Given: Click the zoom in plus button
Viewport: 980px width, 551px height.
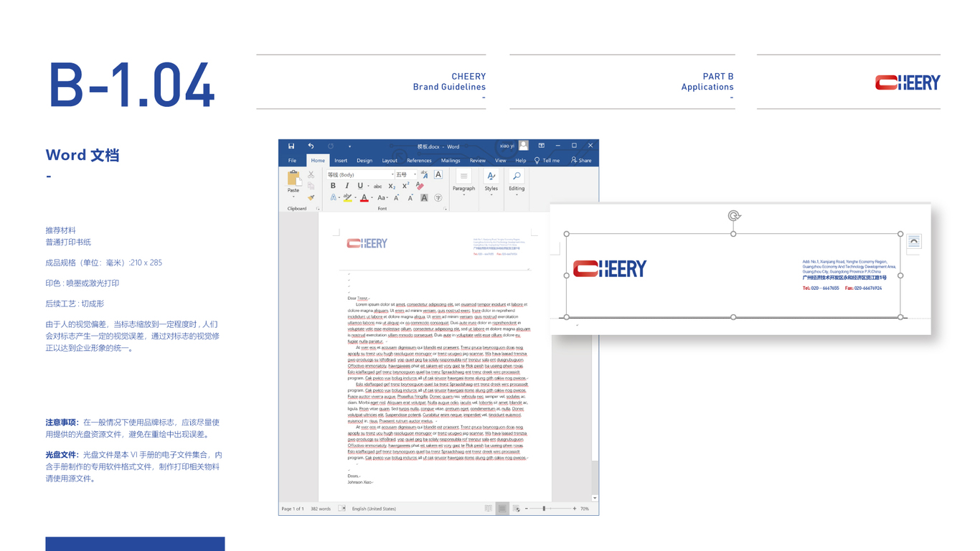Looking at the screenshot, I should pyautogui.click(x=574, y=509).
